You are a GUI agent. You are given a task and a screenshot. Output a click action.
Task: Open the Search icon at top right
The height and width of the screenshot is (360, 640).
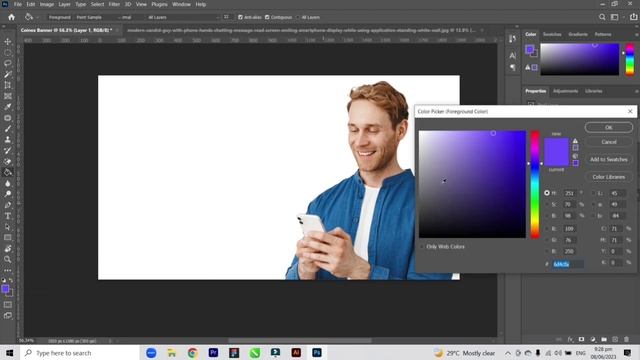tap(602, 17)
